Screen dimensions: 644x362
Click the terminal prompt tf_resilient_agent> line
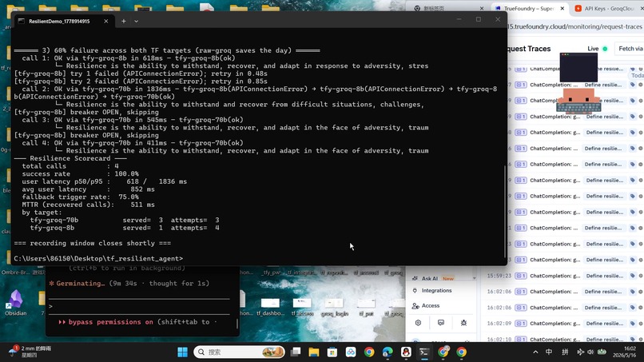coord(98,258)
